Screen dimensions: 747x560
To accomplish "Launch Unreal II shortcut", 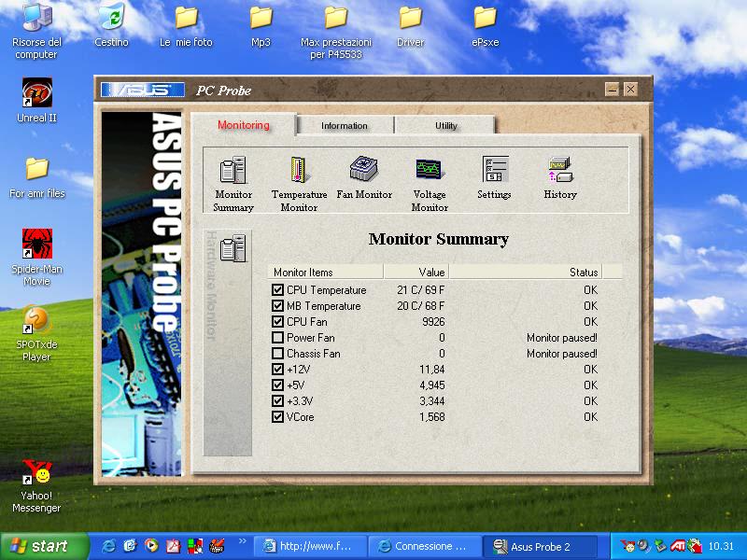I will (36, 92).
